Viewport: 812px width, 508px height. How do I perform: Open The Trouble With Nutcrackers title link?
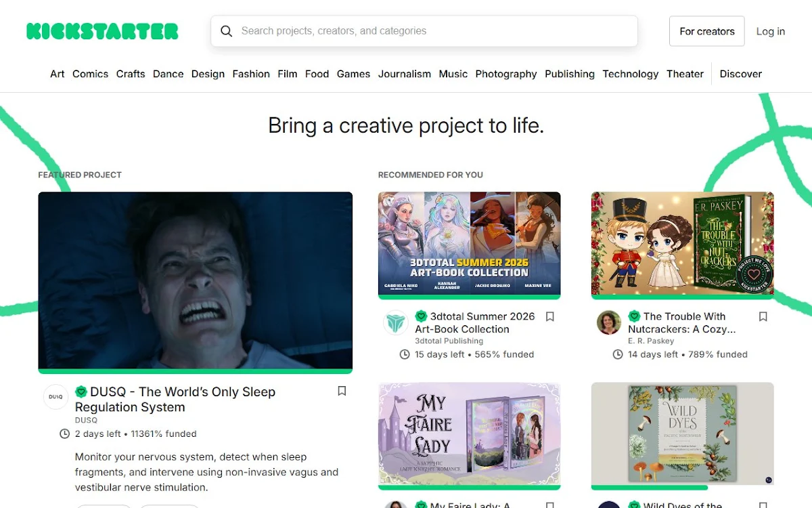pyautogui.click(x=682, y=322)
